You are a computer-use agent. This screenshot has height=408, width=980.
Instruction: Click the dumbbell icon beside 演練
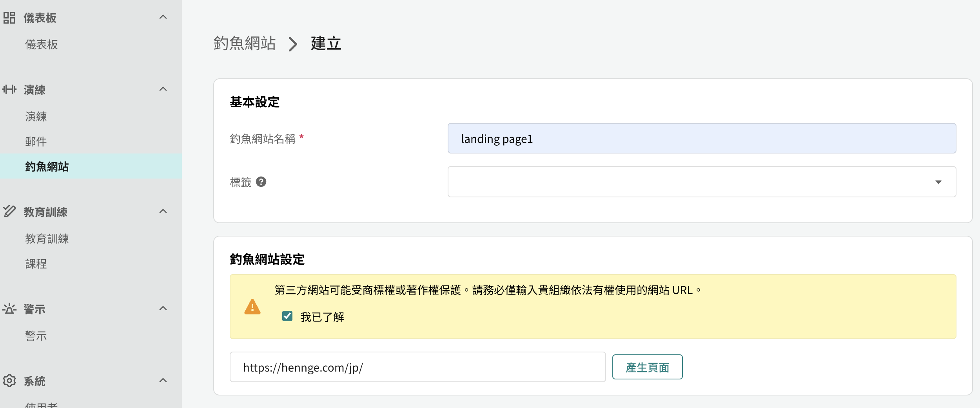pyautogui.click(x=9, y=89)
